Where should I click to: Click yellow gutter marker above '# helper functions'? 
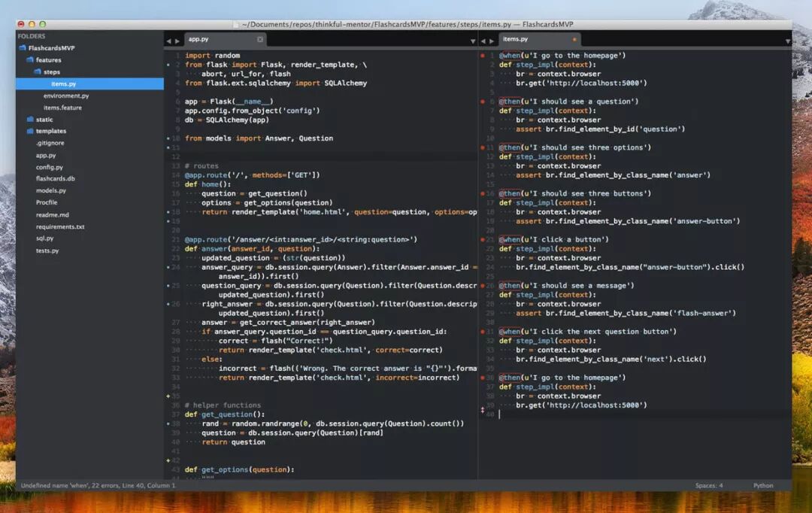pos(168,396)
